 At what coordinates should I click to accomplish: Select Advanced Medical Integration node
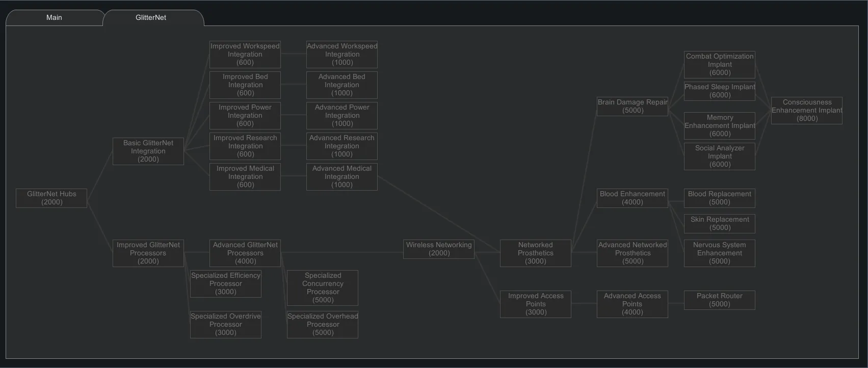pos(342,177)
